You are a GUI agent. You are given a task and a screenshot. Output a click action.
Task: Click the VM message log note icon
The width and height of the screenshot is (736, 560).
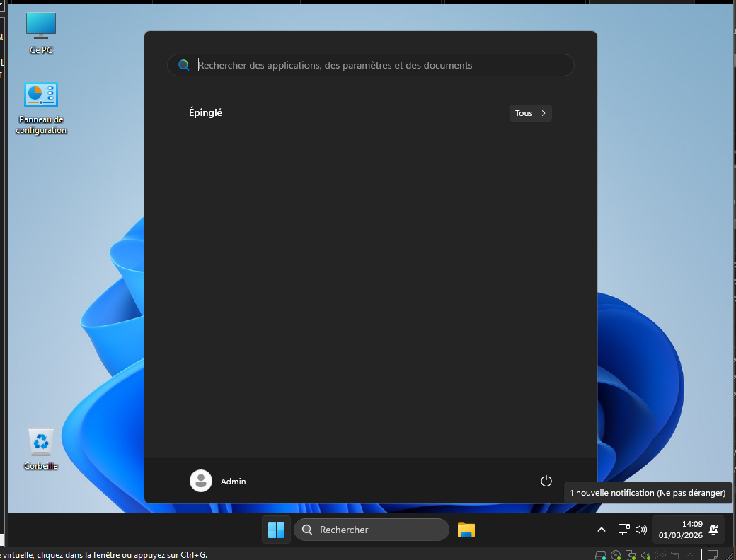click(x=713, y=555)
